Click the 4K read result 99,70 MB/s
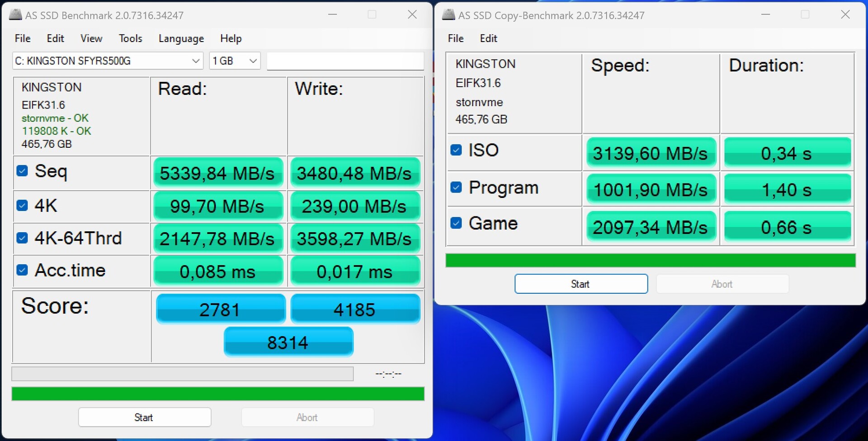Screen dimensions: 868x441 click(x=218, y=206)
